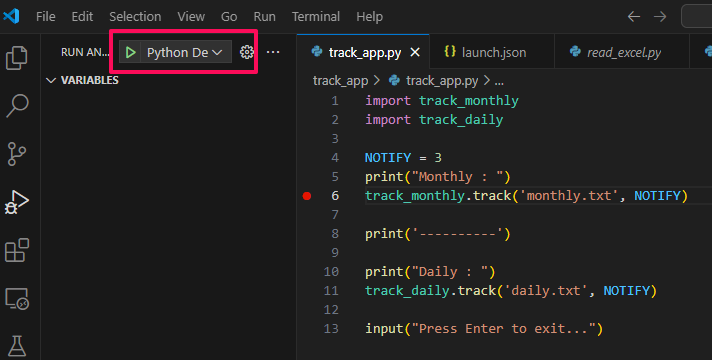Close the track_app.py tab
The width and height of the screenshot is (712, 360).
tap(415, 53)
